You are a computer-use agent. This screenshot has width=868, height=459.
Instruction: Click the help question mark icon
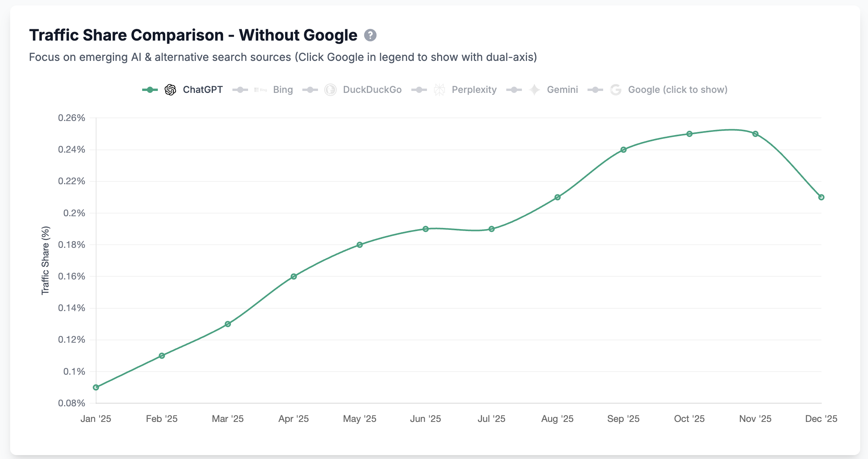click(x=370, y=35)
